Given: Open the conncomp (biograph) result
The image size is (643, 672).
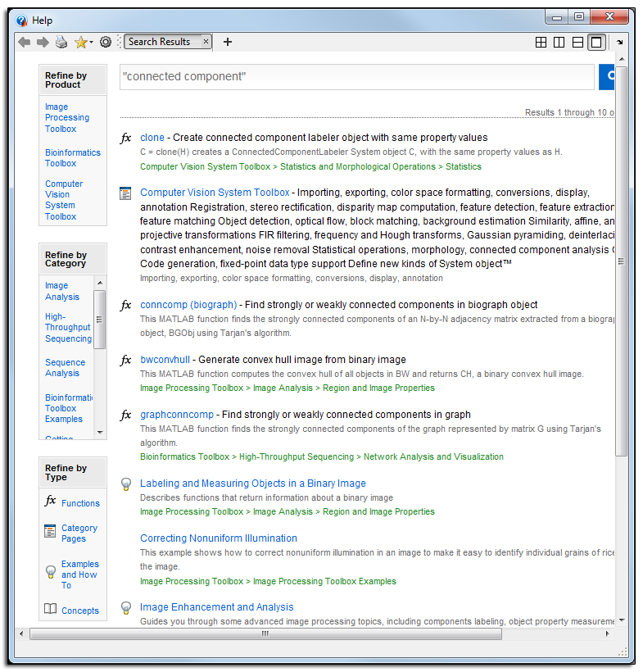Looking at the screenshot, I should tap(188, 305).
